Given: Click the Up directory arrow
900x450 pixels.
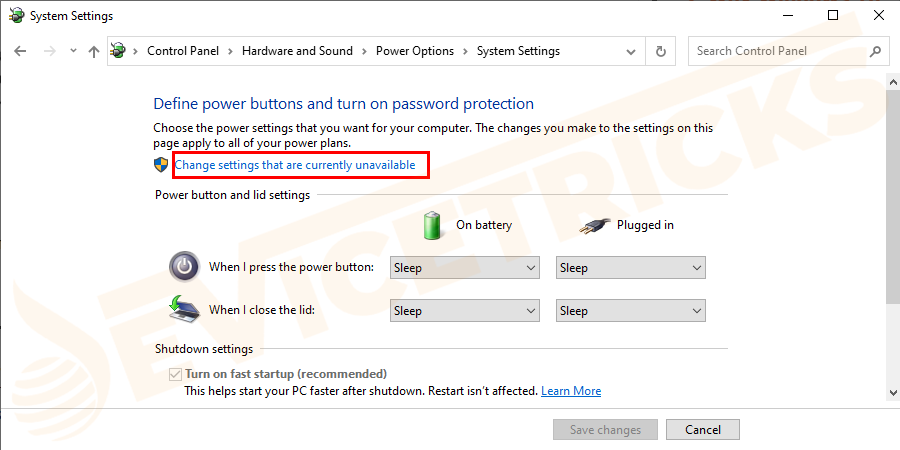Looking at the screenshot, I should [x=94, y=51].
